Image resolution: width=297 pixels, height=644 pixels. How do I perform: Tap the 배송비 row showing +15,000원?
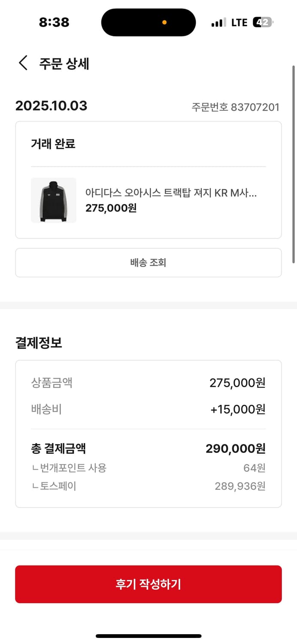click(148, 409)
